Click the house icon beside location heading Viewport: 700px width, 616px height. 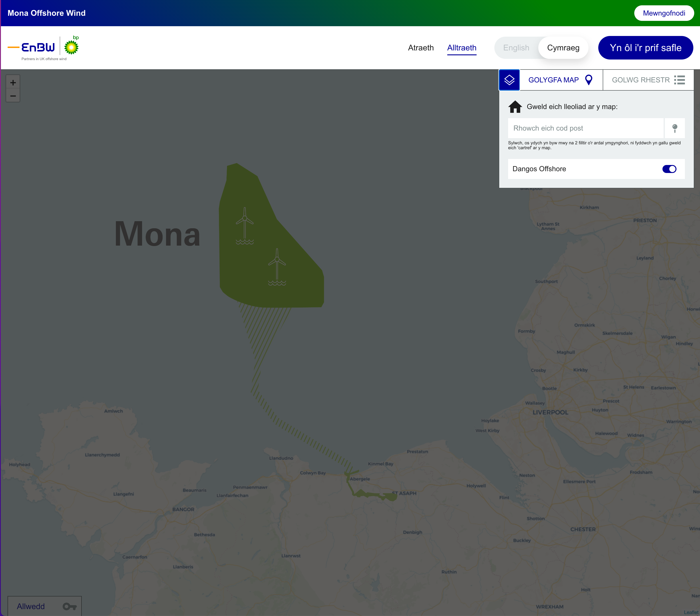515,107
